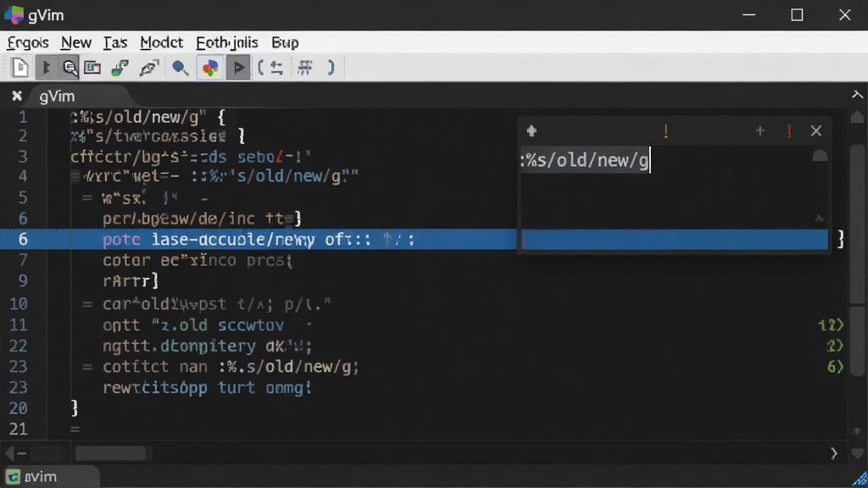The width and height of the screenshot is (868, 488).
Task: Toggle the fold marker beside the 'car' line
Action: pyautogui.click(x=87, y=304)
